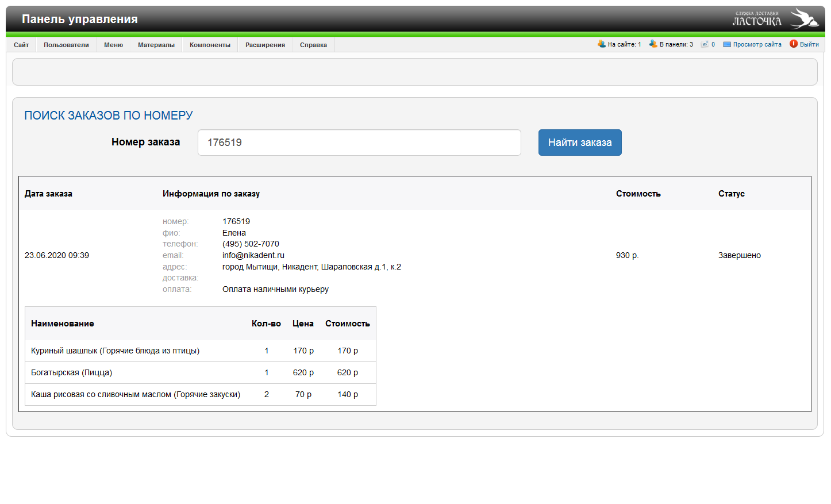Open the Сайт menu

click(x=21, y=45)
